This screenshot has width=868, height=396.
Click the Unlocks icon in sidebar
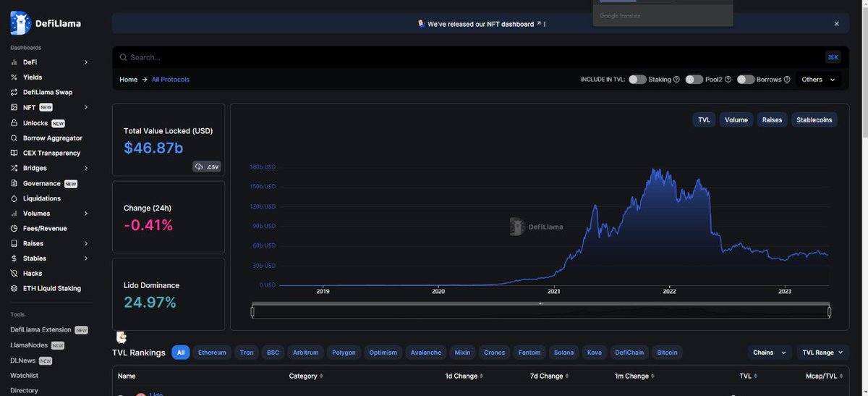click(x=14, y=123)
